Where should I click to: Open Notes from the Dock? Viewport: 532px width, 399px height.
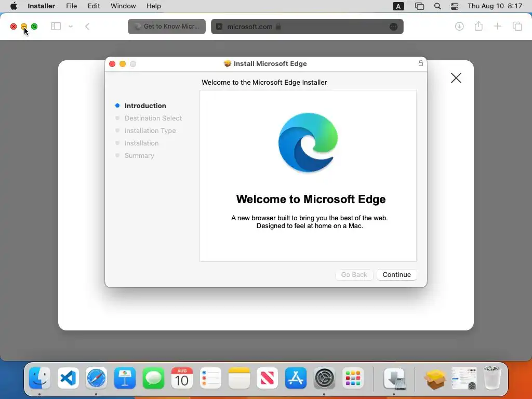(239, 378)
